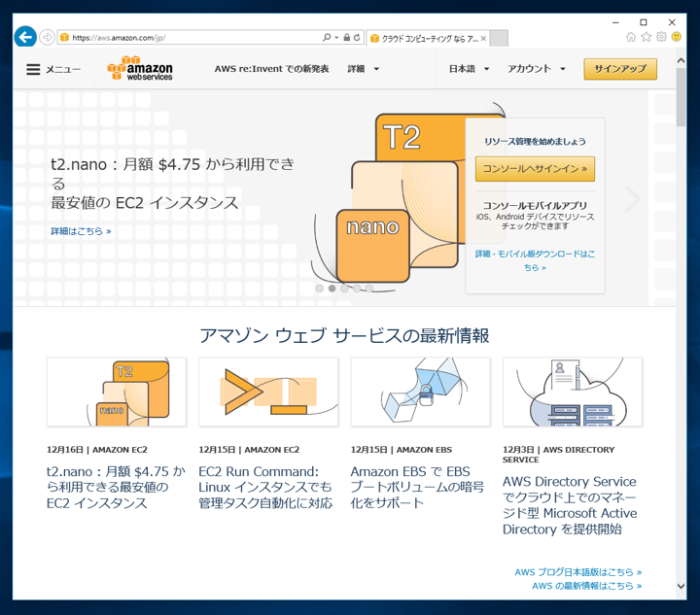The image size is (700, 615).
Task: Click the scrollbar up arrow
Action: pos(681,60)
